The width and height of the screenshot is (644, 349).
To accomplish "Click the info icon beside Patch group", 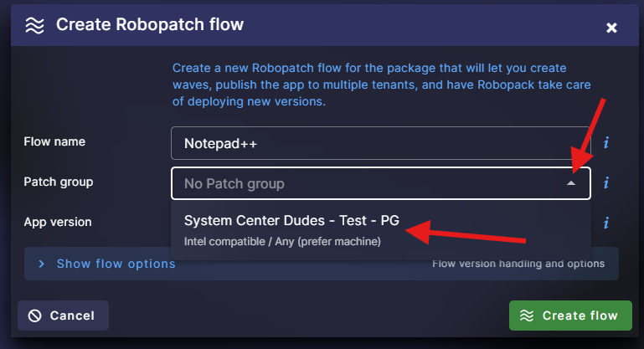I will pyautogui.click(x=605, y=183).
